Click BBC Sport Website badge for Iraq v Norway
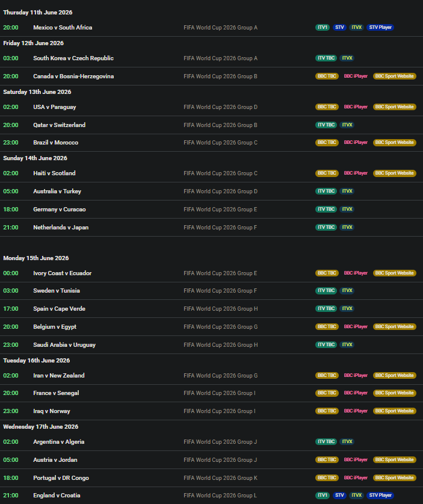The height and width of the screenshot is (504, 423). pyautogui.click(x=394, y=411)
